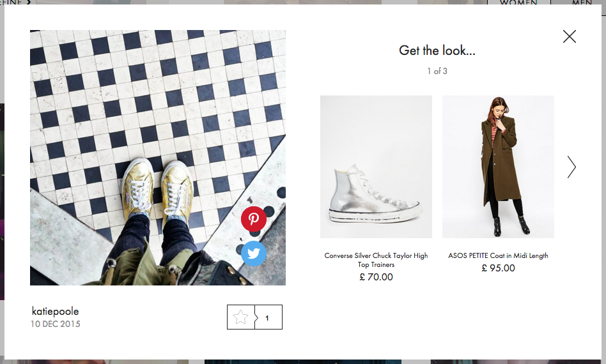Open the katiepoole user profile

[55, 311]
